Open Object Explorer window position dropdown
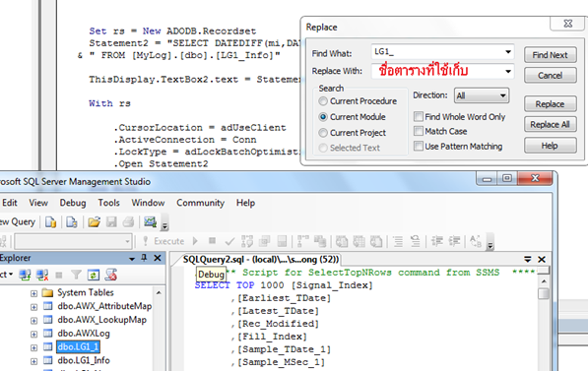Image resolution: width=588 pixels, height=371 pixels. 132,259
